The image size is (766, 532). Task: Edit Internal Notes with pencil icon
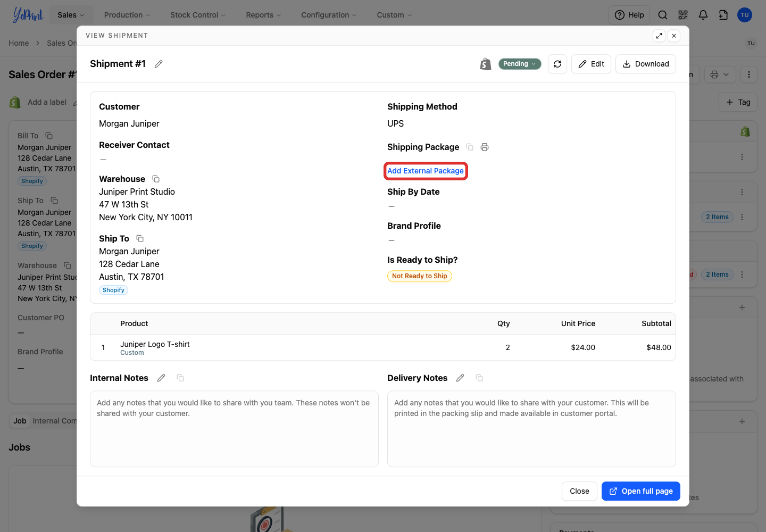(x=161, y=378)
